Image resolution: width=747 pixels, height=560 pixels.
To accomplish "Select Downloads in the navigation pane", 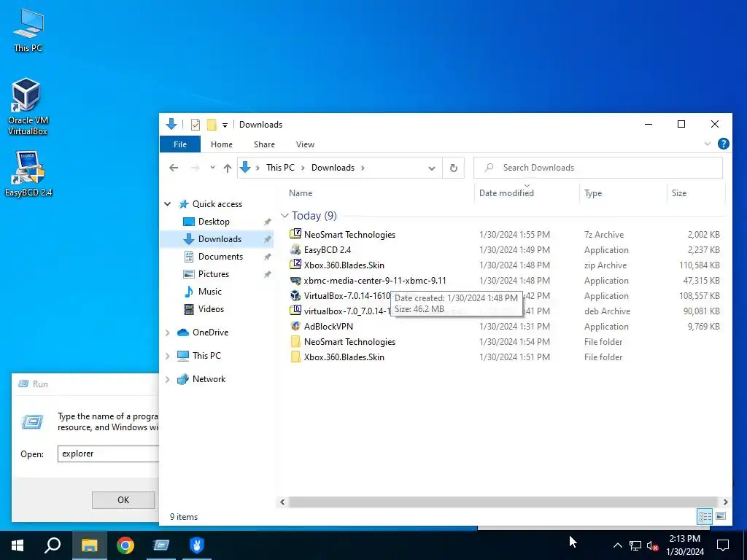I will pyautogui.click(x=220, y=239).
